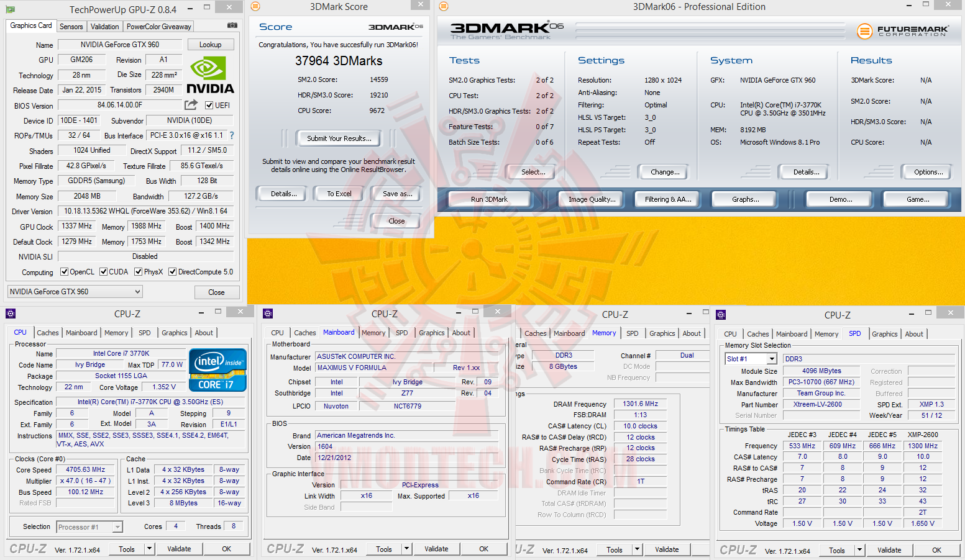
Task: Click the 37964 3DMarks score text
Action: (339, 61)
